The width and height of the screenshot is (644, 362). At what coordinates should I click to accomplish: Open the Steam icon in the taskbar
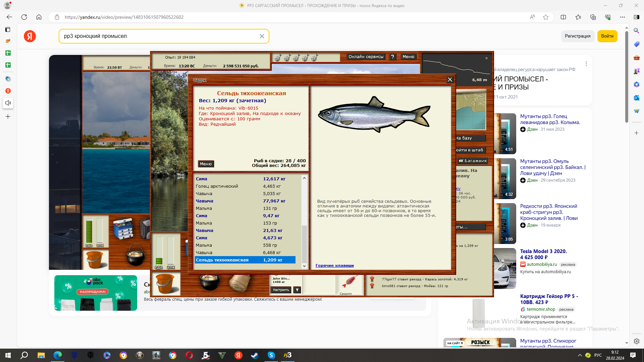coord(255,355)
